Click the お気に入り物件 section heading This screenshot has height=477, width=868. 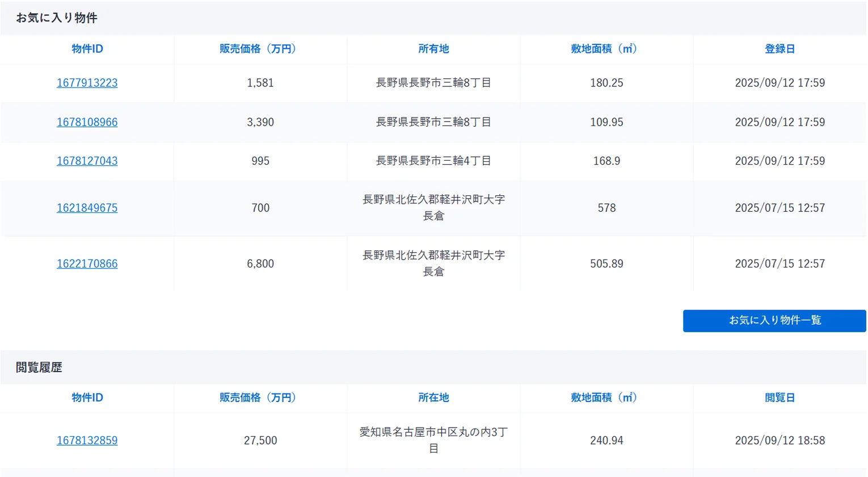click(x=57, y=18)
